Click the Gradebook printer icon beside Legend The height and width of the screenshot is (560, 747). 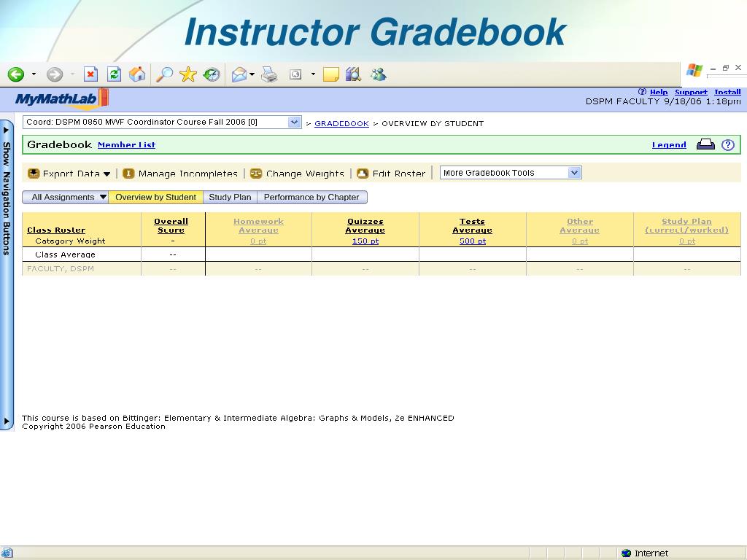[705, 145]
